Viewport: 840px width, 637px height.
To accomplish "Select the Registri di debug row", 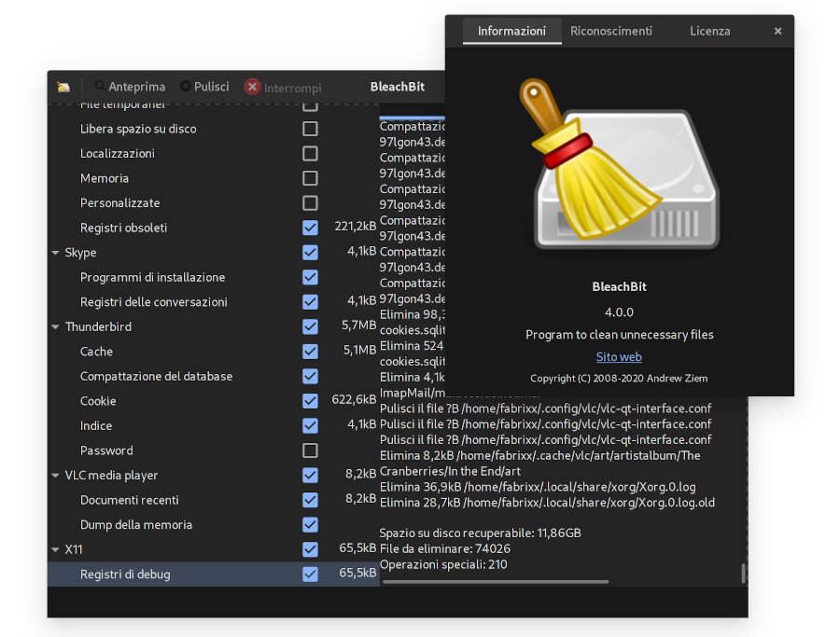I will click(x=213, y=574).
